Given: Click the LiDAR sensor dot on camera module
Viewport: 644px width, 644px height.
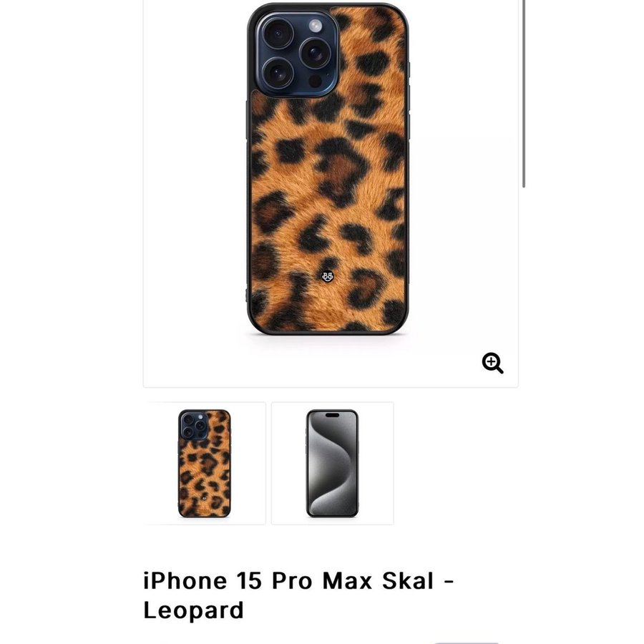Looking at the screenshot, I should click(x=316, y=80).
